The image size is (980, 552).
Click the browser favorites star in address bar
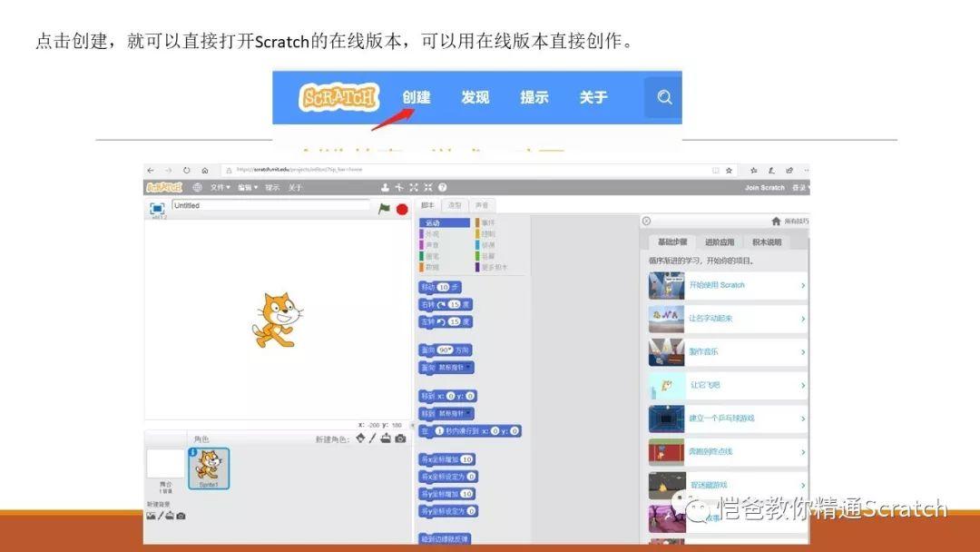[729, 170]
